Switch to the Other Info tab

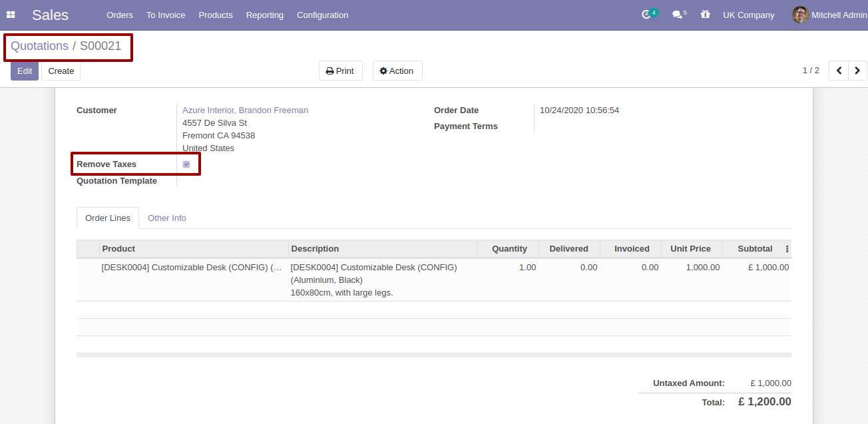coord(166,218)
